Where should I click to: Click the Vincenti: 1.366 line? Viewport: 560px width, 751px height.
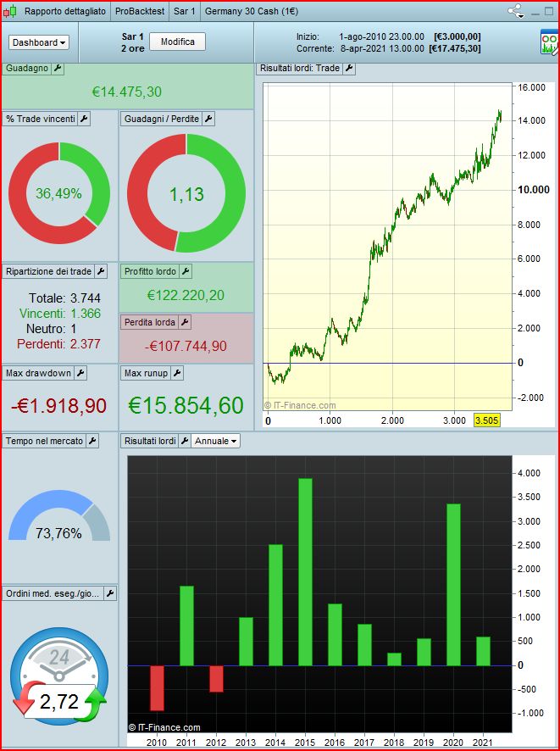[x=60, y=314]
